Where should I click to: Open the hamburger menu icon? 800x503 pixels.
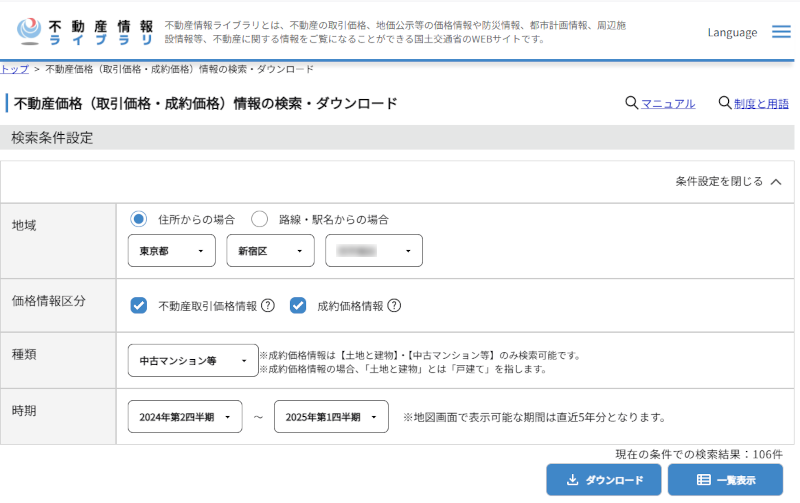[781, 32]
